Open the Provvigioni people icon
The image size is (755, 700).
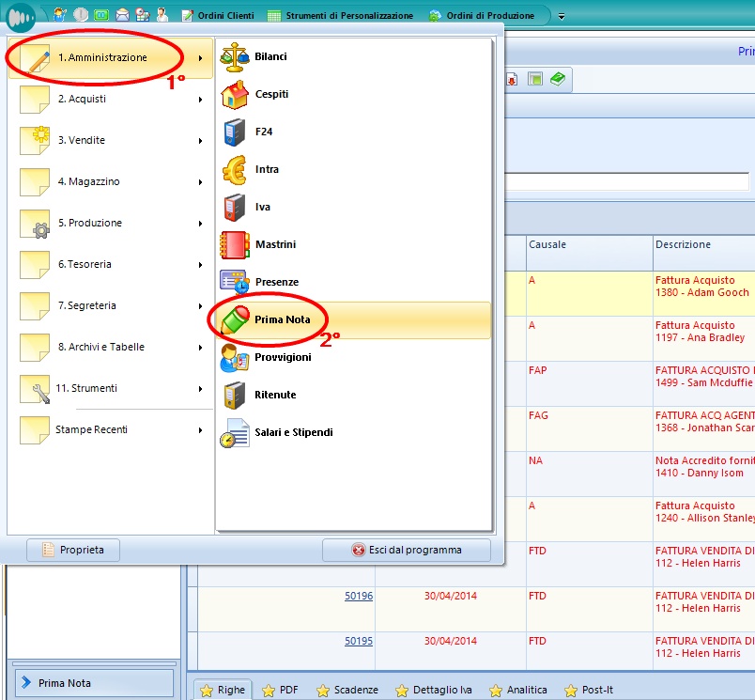pyautogui.click(x=234, y=358)
